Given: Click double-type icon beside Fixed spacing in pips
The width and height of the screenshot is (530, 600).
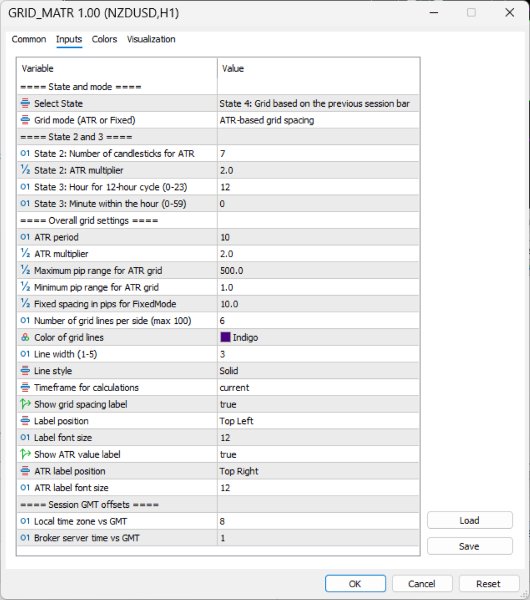Looking at the screenshot, I should tap(25, 304).
